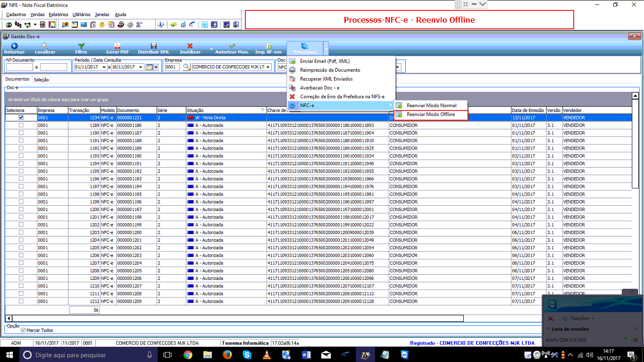Toggle the Marcar Todos checkbox

tap(23, 330)
